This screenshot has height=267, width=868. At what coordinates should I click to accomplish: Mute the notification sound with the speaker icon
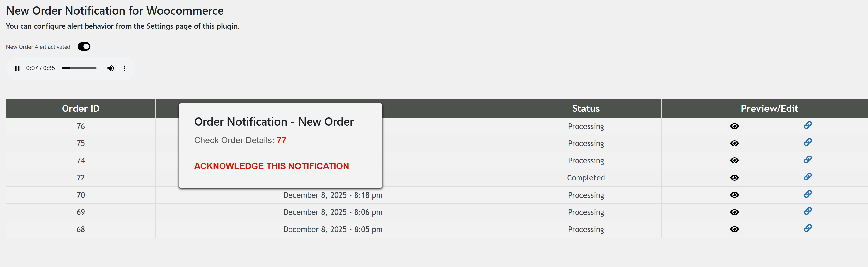(110, 68)
